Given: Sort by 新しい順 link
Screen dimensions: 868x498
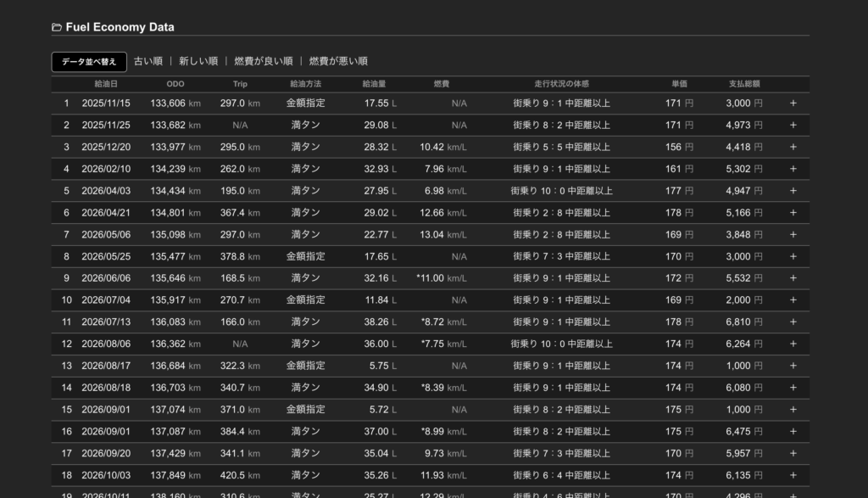Looking at the screenshot, I should [x=198, y=61].
